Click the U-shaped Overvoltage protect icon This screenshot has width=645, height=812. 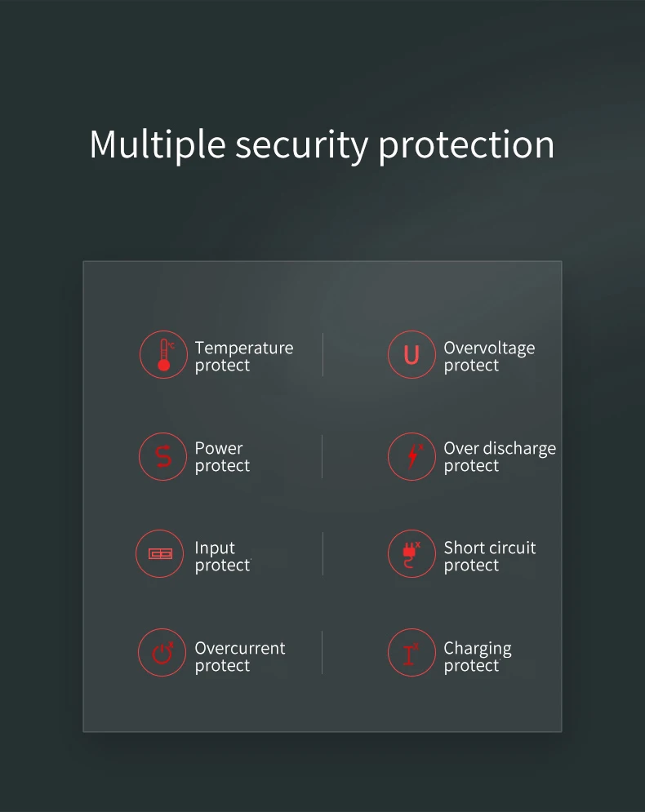pyautogui.click(x=411, y=355)
